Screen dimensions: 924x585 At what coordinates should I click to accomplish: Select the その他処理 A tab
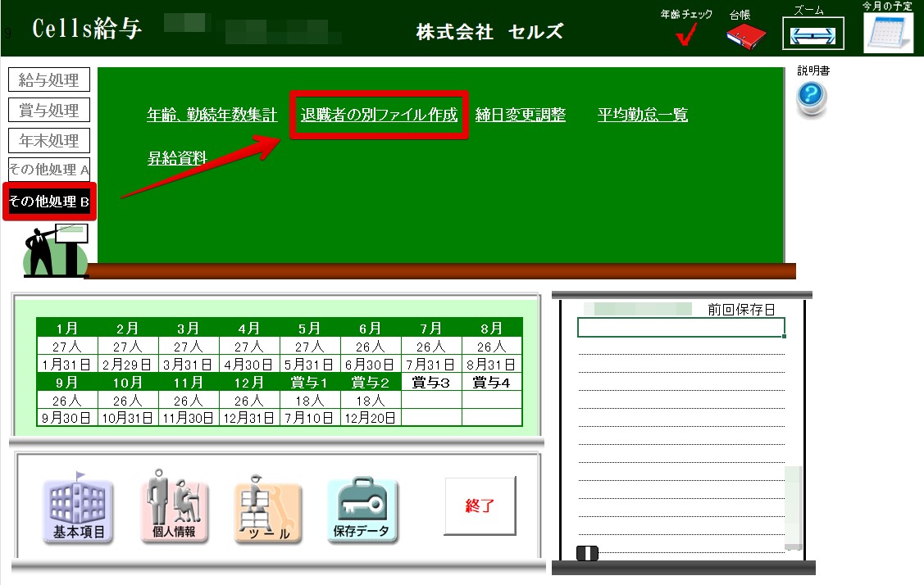tap(49, 170)
